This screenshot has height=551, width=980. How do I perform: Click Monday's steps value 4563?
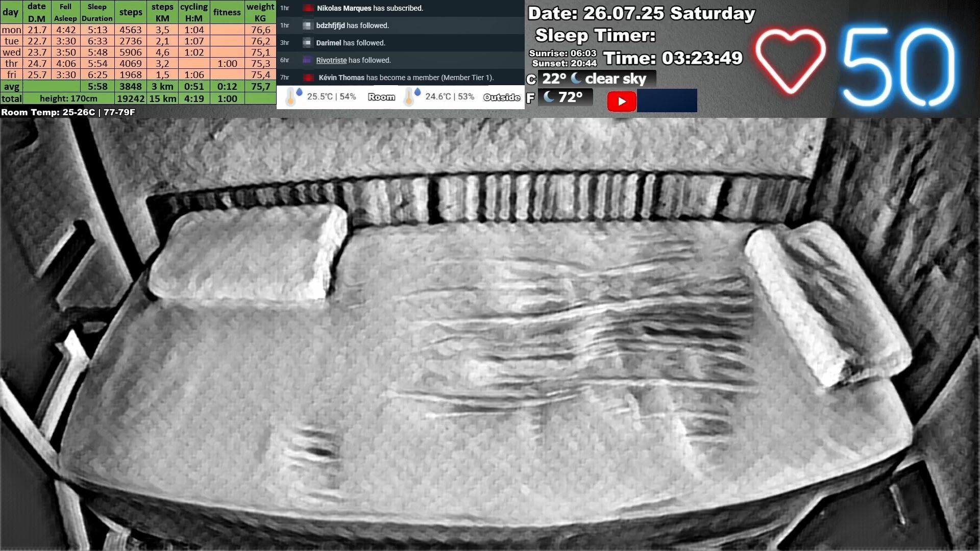click(131, 30)
